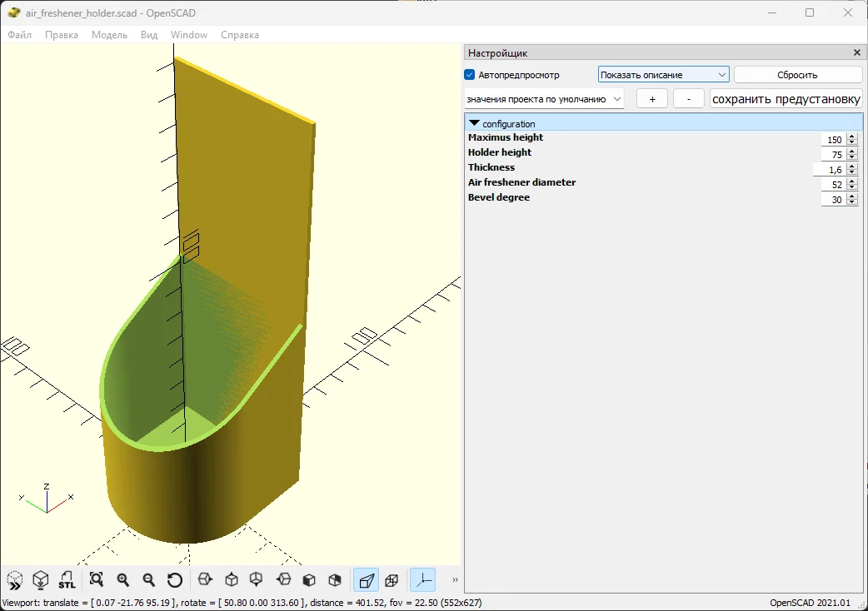The width and height of the screenshot is (868, 611).
Task: Open the preset dropdown значения проекта по умолчанию
Action: pos(544,99)
